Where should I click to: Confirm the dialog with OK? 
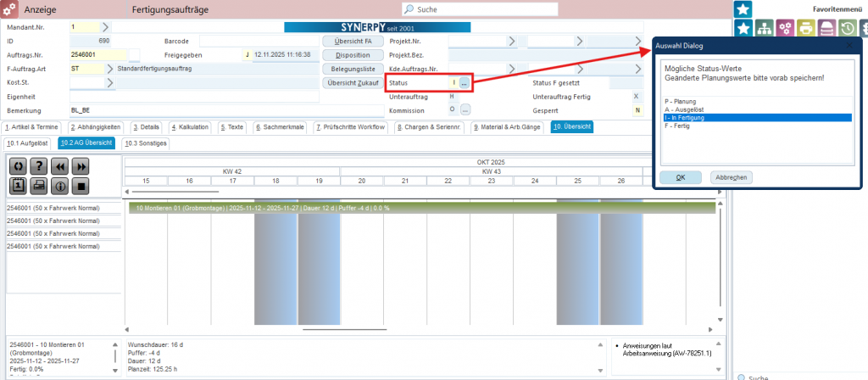[x=680, y=177]
